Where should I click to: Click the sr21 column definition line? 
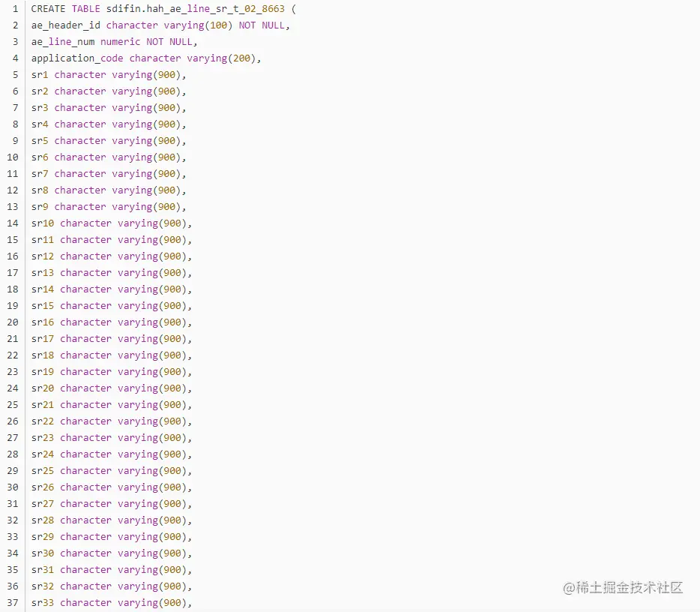click(112, 406)
